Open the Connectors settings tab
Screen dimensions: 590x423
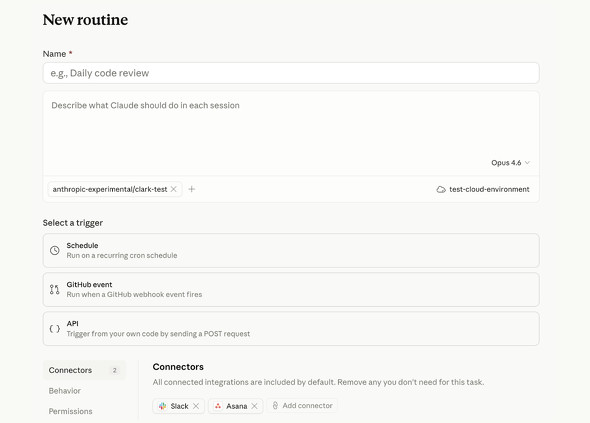[x=84, y=370]
